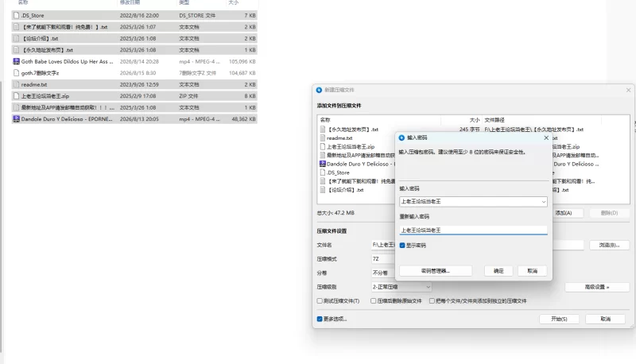The image size is (636, 364).
Task: Uncheck the 显示密码 checkbox
Action: (x=402, y=246)
